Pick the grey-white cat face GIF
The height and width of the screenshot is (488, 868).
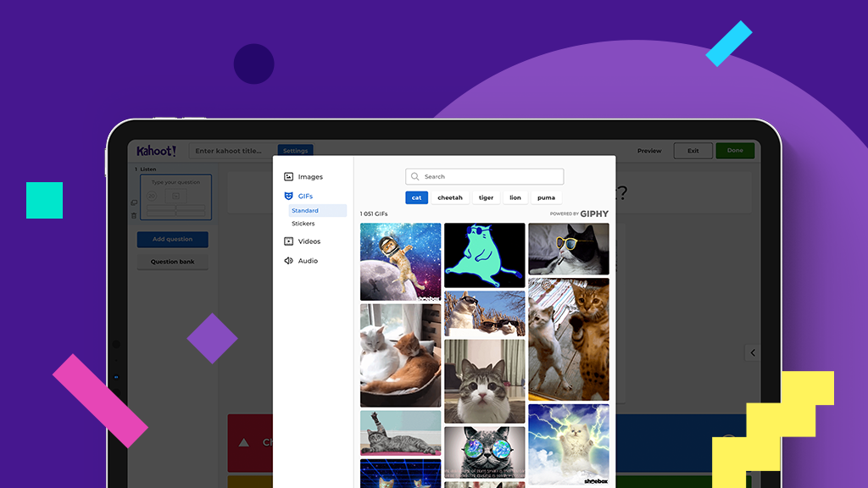tap(484, 381)
